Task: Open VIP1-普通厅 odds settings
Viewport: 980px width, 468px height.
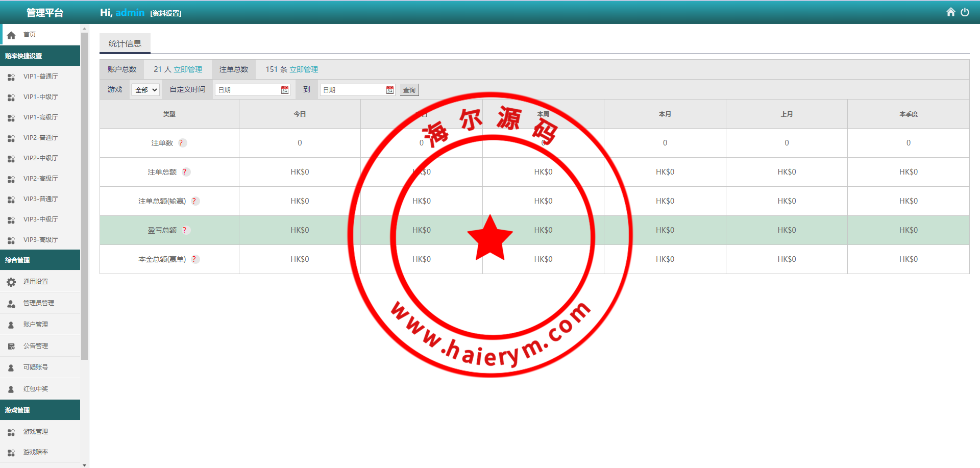Action: 40,77
